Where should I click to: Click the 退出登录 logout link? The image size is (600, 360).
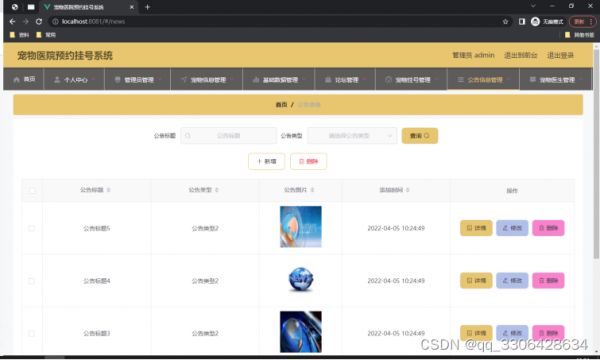coord(560,55)
